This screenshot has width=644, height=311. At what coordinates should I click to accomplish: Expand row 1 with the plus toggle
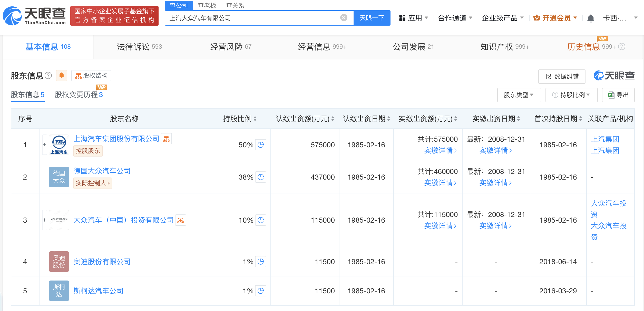(45, 145)
